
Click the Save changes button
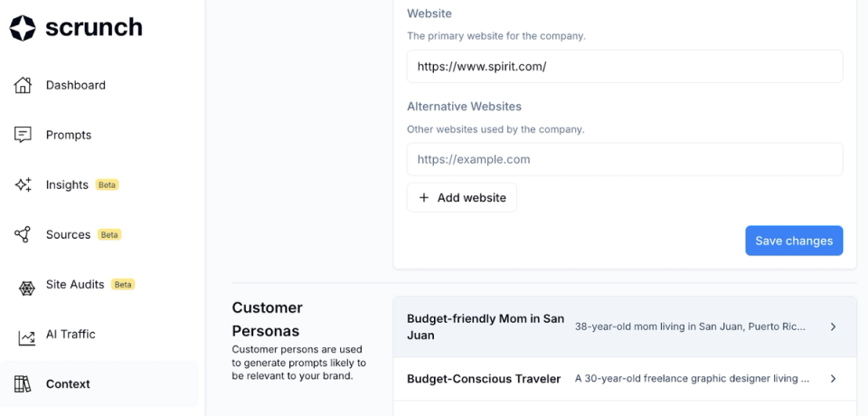pyautogui.click(x=794, y=241)
